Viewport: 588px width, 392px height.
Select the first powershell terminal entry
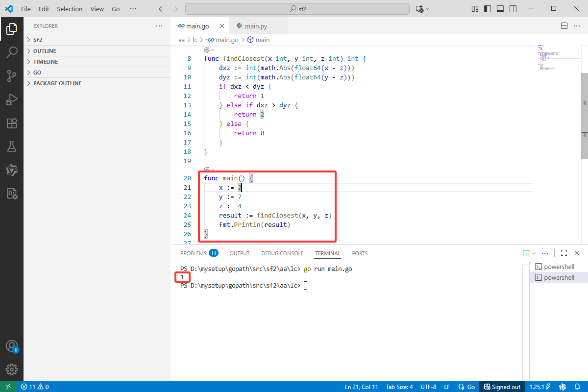tap(559, 267)
